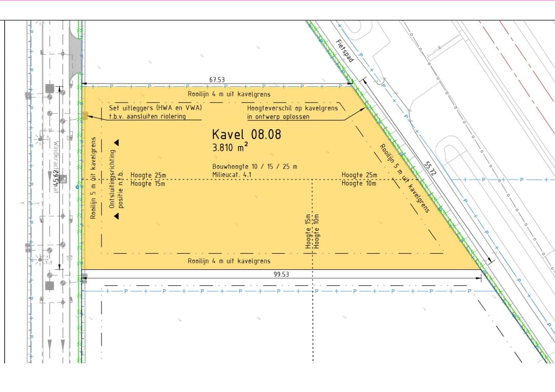
Task: Select the diagonal Rooilijn 5 m uit kavelgrens label
Action: click(404, 178)
